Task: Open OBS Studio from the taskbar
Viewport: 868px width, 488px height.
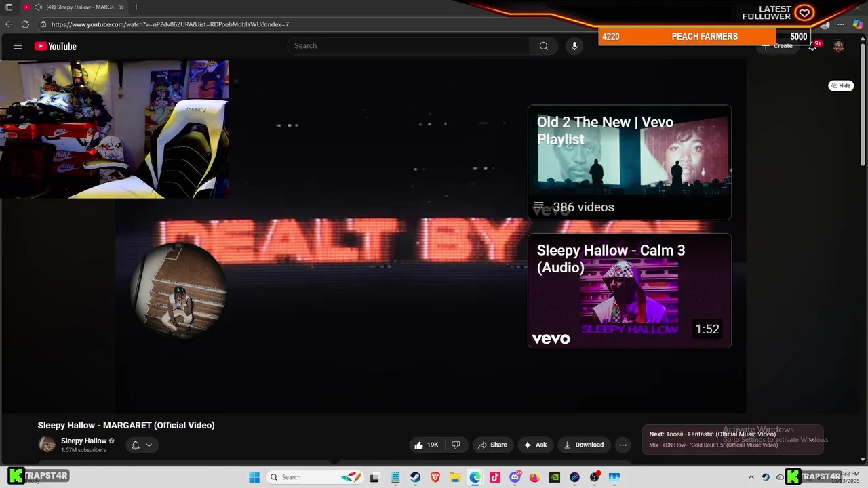Action: pyautogui.click(x=595, y=477)
